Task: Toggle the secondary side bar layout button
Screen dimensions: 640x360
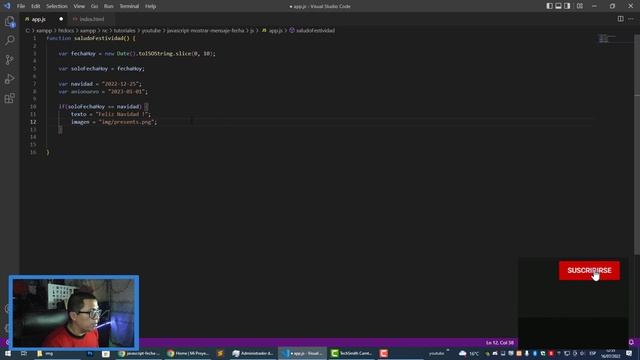Action: tap(567, 6)
